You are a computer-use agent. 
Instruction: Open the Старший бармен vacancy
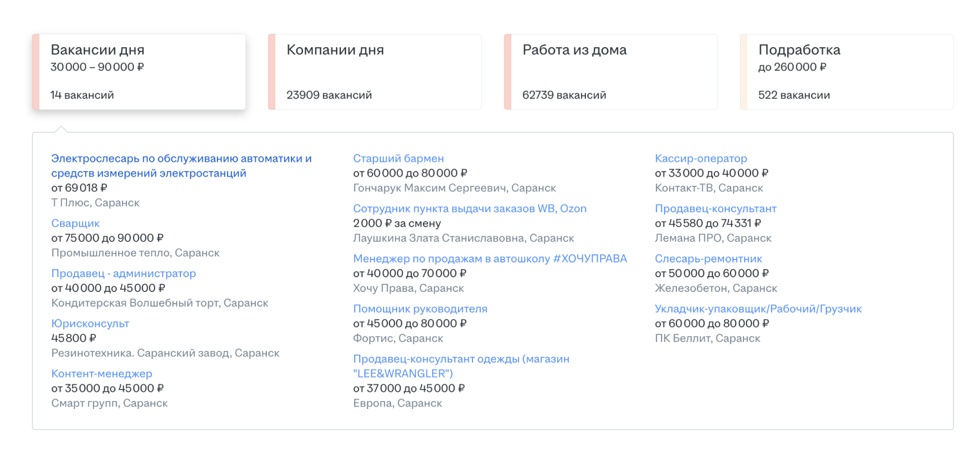pos(398,158)
